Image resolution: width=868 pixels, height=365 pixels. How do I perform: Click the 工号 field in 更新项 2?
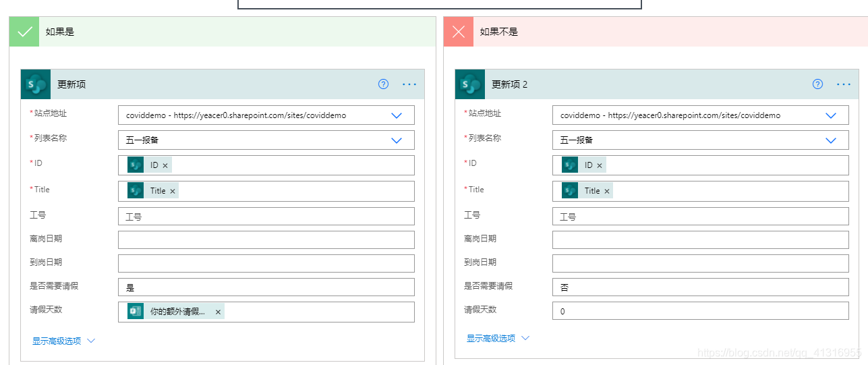701,217
